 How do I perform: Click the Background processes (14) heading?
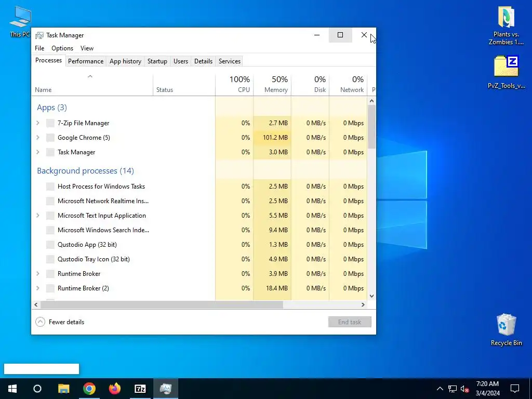[86, 171]
